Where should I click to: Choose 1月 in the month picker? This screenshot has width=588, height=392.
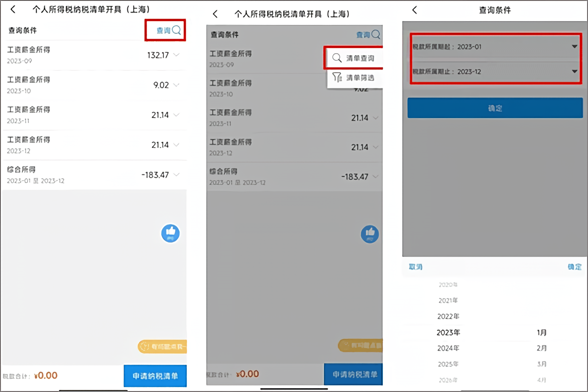click(x=541, y=332)
